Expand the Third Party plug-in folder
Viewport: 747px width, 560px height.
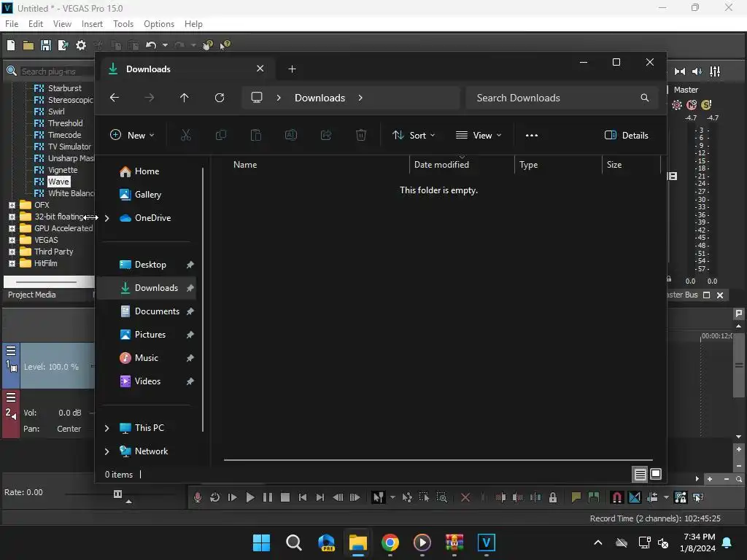coord(12,252)
